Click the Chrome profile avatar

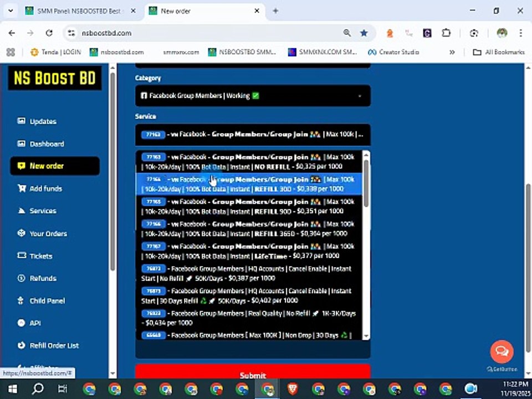pos(502,33)
